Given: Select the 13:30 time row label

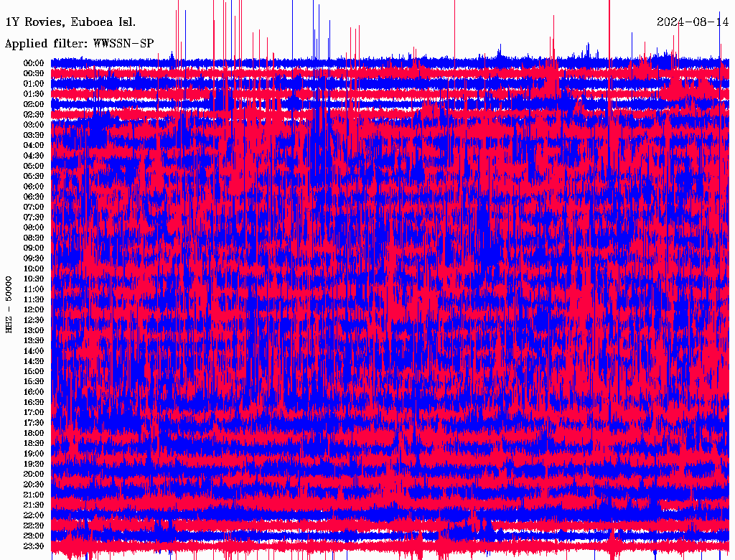Looking at the screenshot, I should click(x=34, y=341).
